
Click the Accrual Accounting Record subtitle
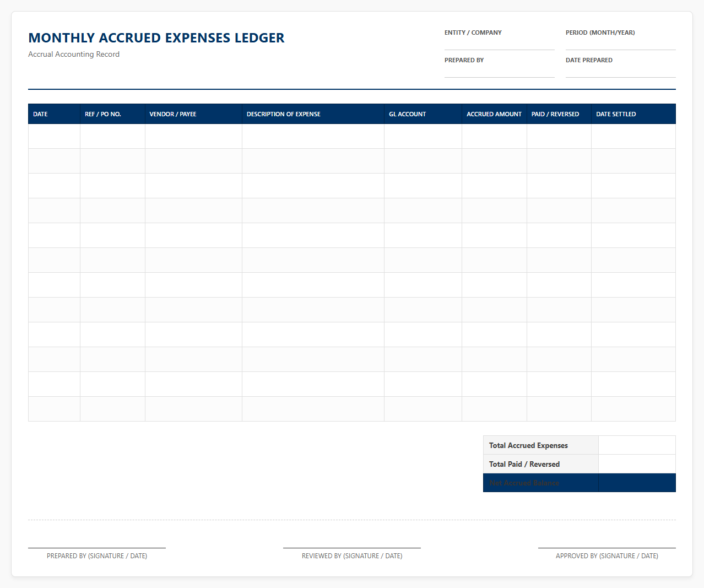pos(74,54)
